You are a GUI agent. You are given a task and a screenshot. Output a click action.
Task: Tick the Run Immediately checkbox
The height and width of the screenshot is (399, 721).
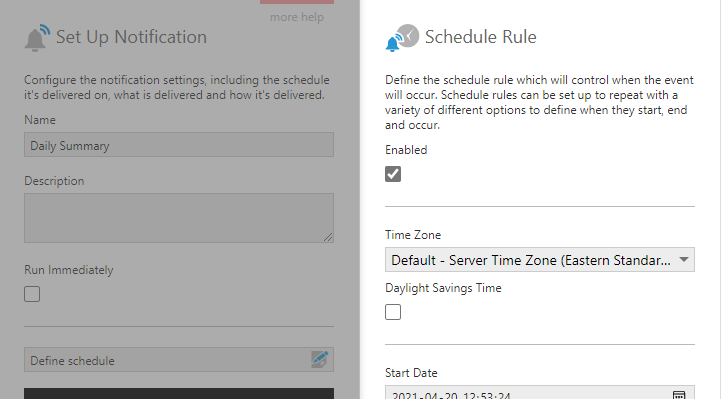(x=32, y=294)
